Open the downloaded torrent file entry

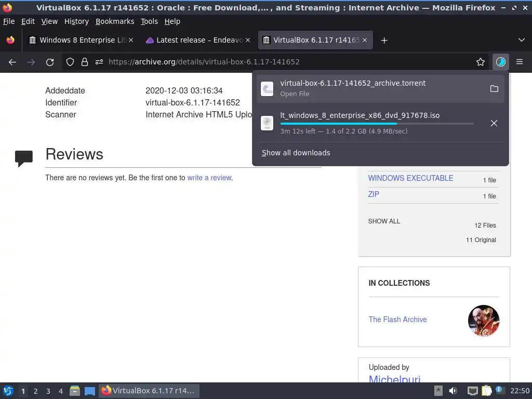[x=381, y=88]
